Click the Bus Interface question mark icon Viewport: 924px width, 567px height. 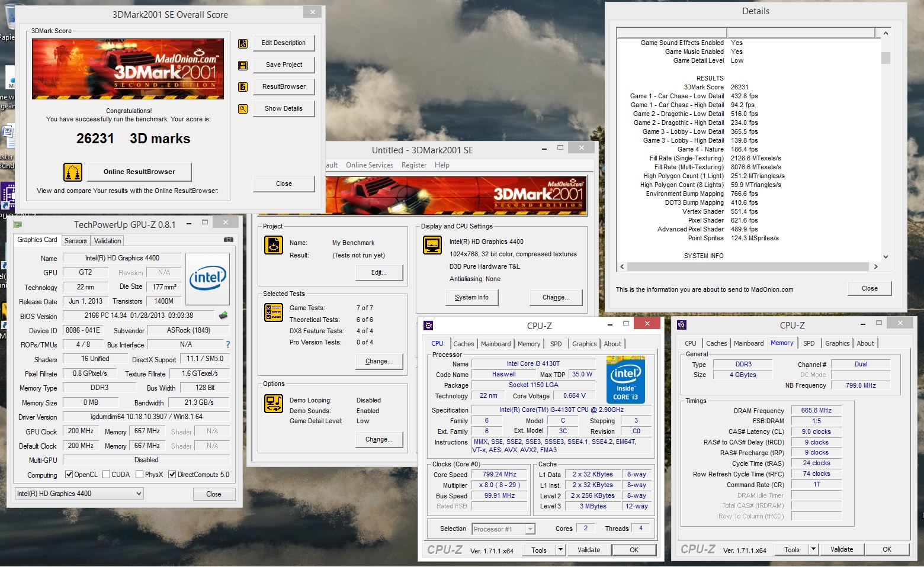[228, 344]
